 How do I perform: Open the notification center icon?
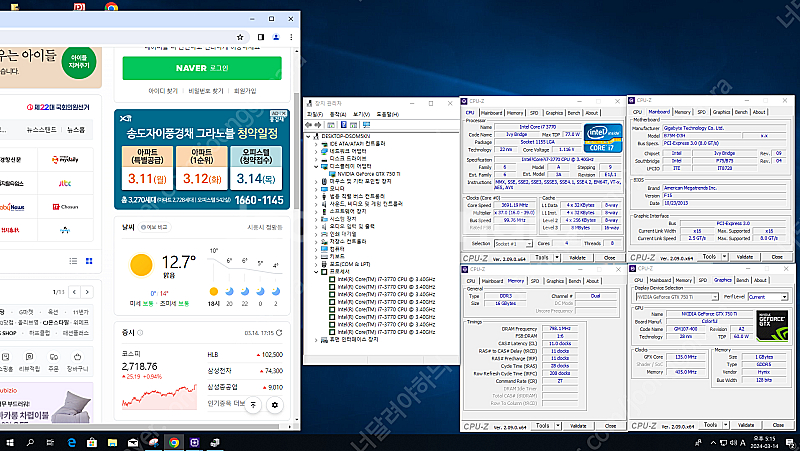pyautogui.click(x=790, y=442)
